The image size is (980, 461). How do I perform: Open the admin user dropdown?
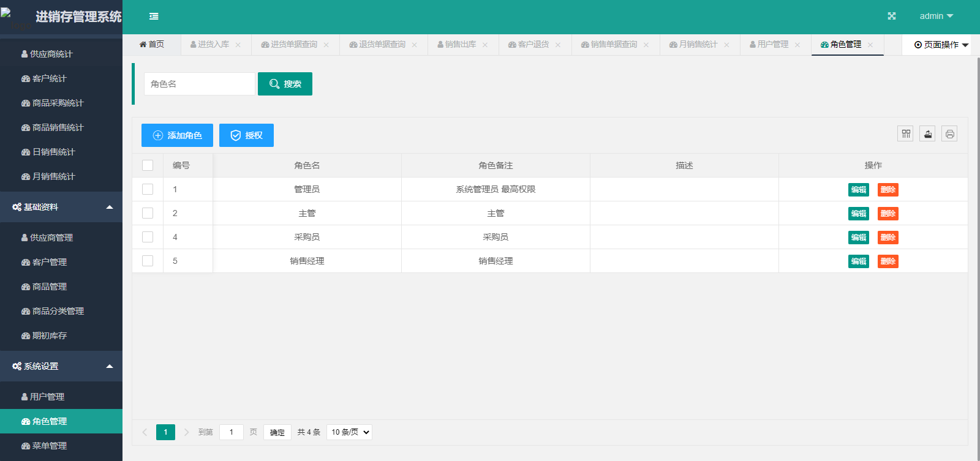tap(936, 17)
